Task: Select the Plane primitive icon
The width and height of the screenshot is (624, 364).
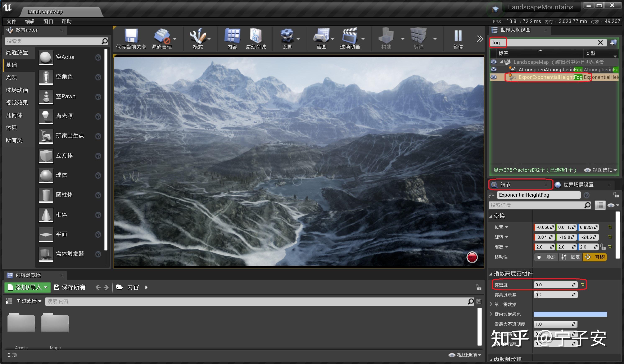Action: point(46,234)
